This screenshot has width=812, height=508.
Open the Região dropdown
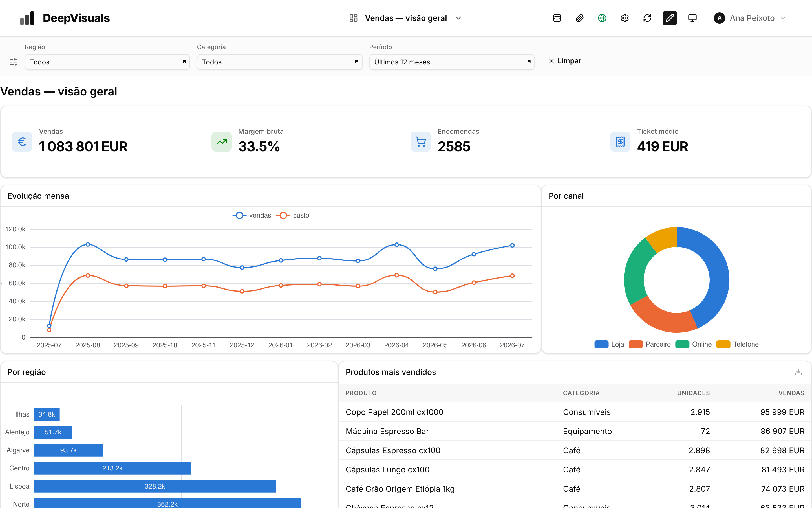pos(107,62)
